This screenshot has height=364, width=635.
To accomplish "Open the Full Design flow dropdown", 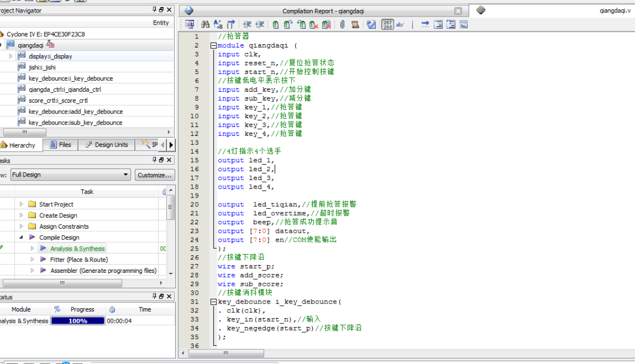I will tap(126, 175).
